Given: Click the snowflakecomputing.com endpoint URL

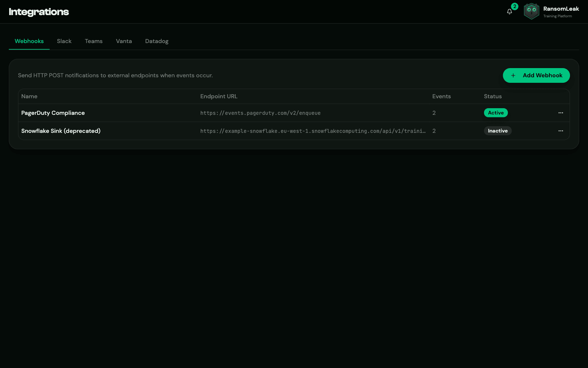Looking at the screenshot, I should 313,131.
